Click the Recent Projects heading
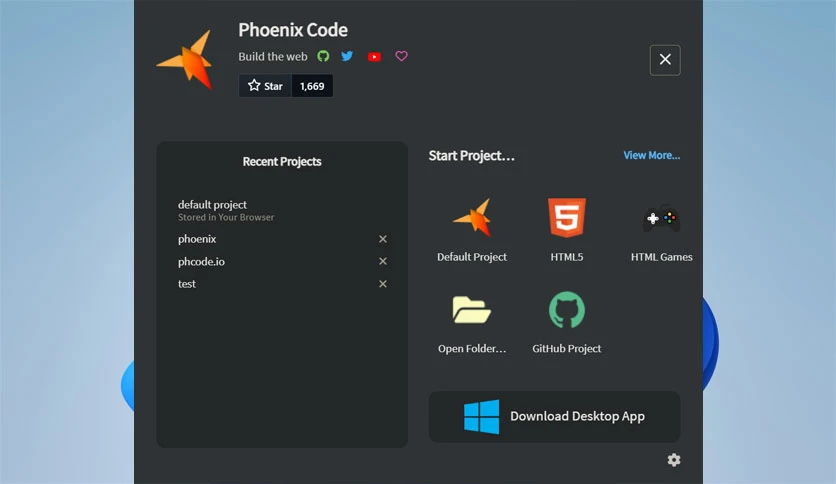Screen dimensions: 836x484 282,162
